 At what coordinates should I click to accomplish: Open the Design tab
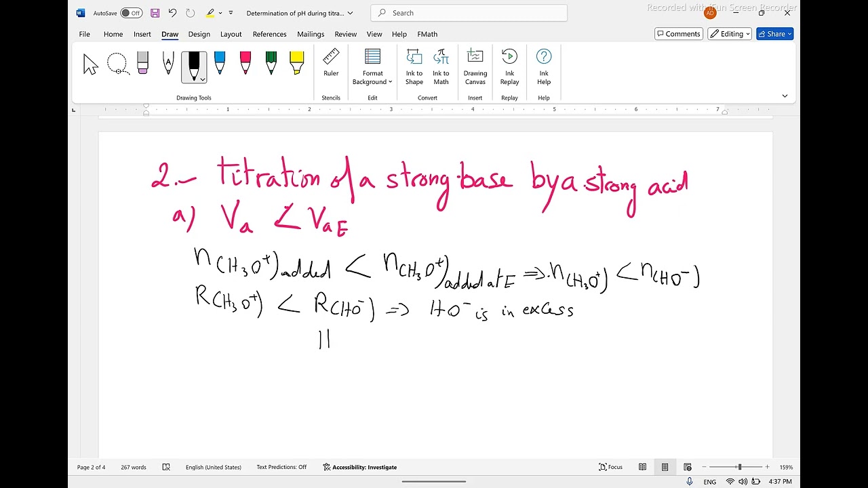tap(199, 34)
